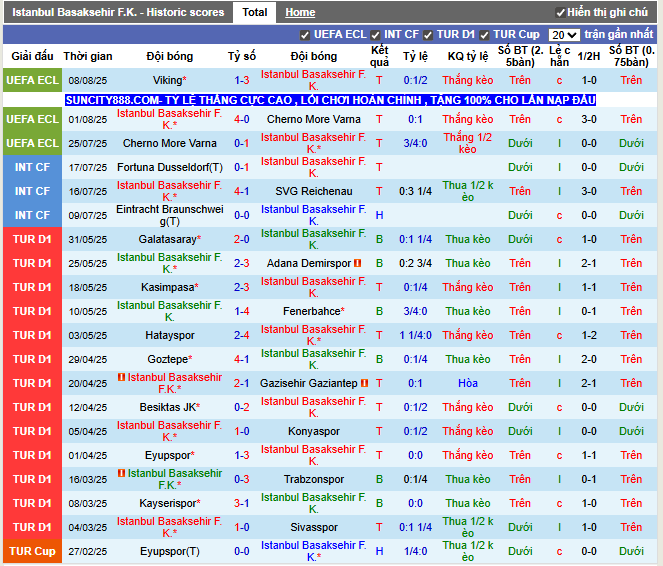Image resolution: width=663 pixels, height=566 pixels.
Task: Open Trabzonspor team link
Action: click(314, 479)
